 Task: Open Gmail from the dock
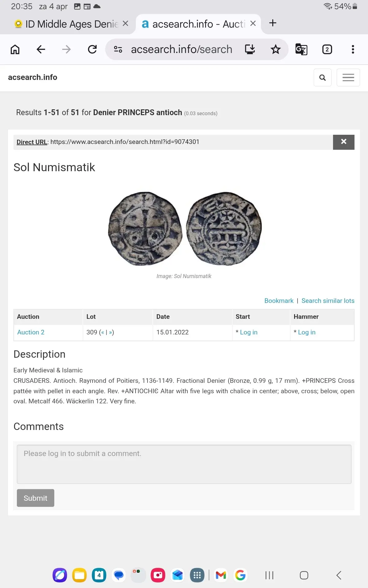(x=221, y=575)
